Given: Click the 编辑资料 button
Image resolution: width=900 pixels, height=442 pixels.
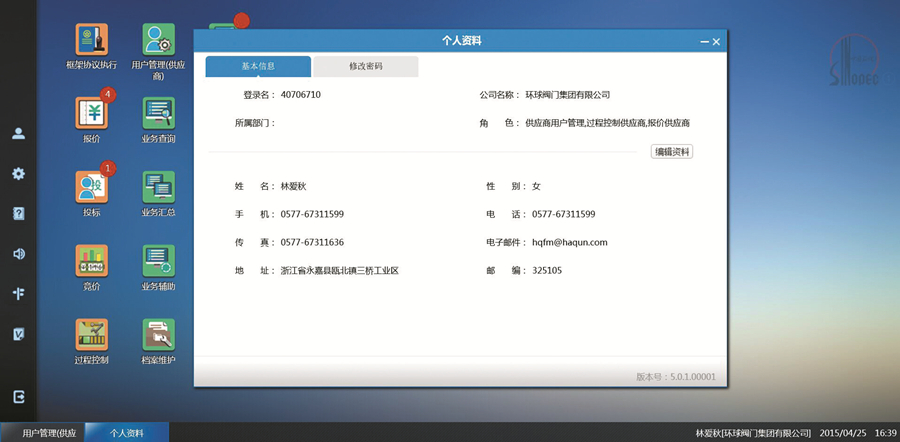Looking at the screenshot, I should [672, 152].
